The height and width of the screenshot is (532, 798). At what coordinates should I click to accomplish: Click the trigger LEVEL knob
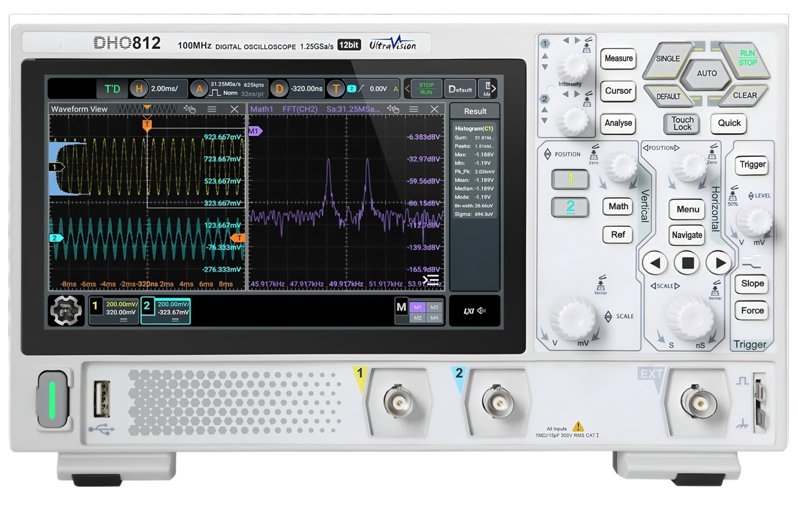click(755, 221)
